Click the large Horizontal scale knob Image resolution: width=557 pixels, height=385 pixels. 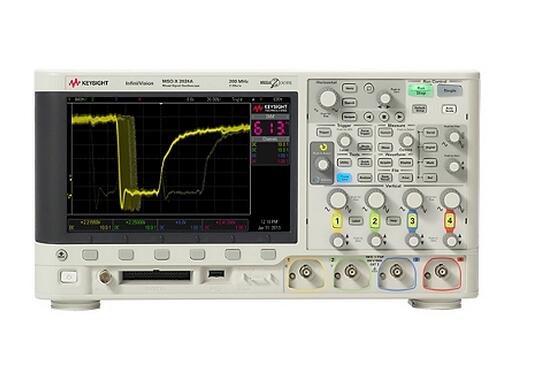click(x=328, y=98)
